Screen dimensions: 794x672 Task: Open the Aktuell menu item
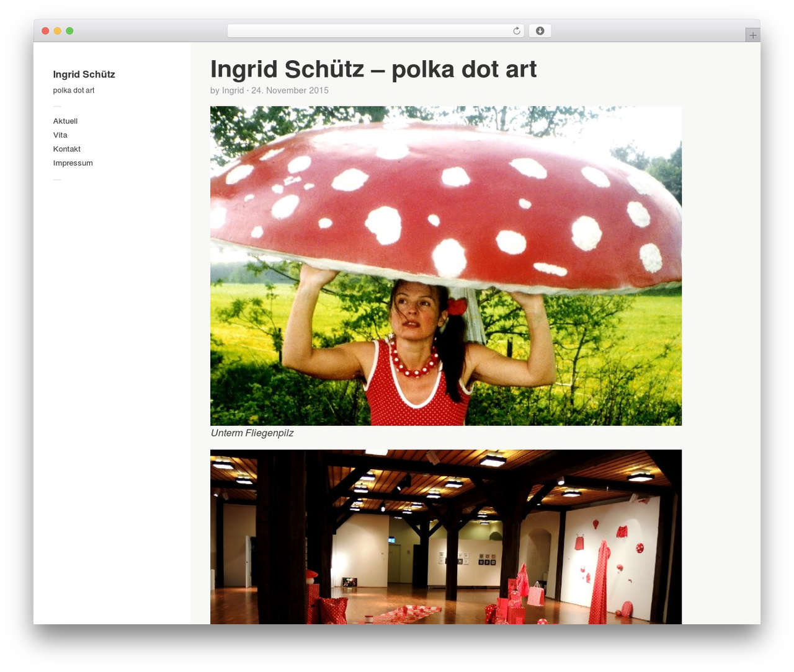point(65,121)
